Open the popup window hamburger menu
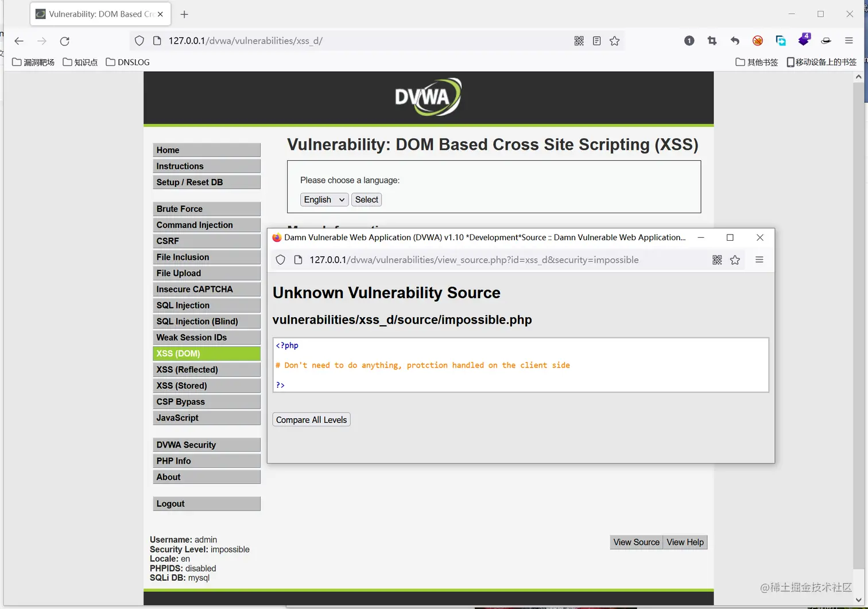Viewport: 868px width, 609px height. pos(759,260)
